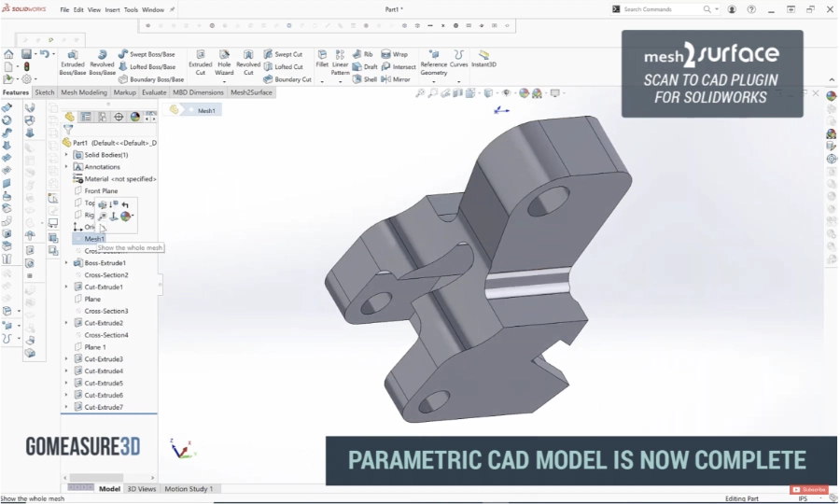Select Cut-Extrude7 in the feature tree
840x504 pixels.
click(x=104, y=407)
